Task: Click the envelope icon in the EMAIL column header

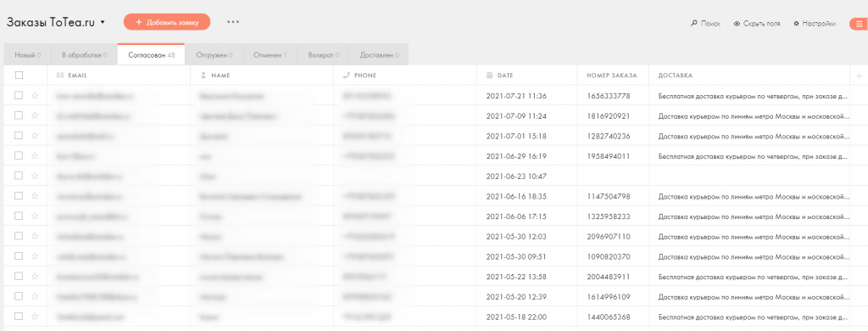Action: point(60,75)
